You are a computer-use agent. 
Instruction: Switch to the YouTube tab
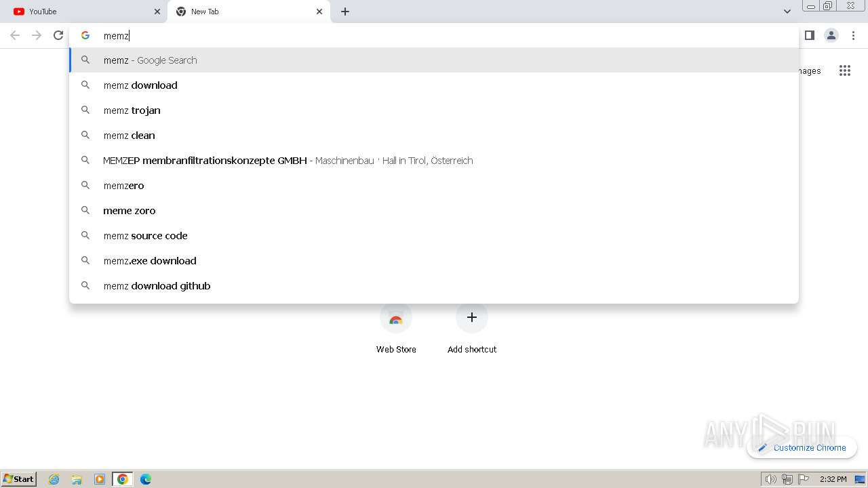point(84,12)
